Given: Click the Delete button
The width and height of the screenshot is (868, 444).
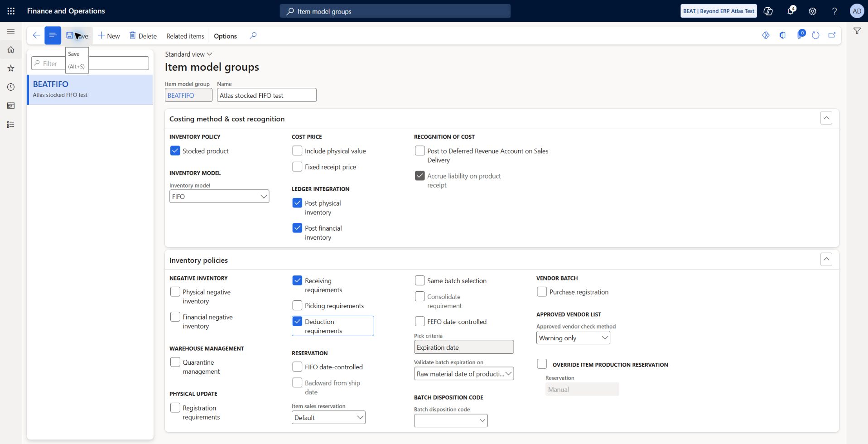Looking at the screenshot, I should coord(143,36).
